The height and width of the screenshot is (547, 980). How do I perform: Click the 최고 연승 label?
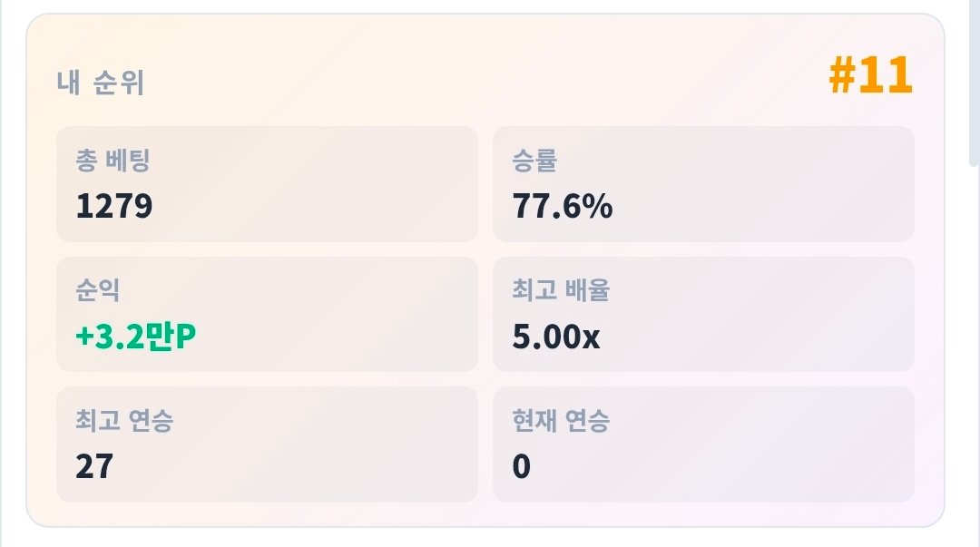point(124,420)
